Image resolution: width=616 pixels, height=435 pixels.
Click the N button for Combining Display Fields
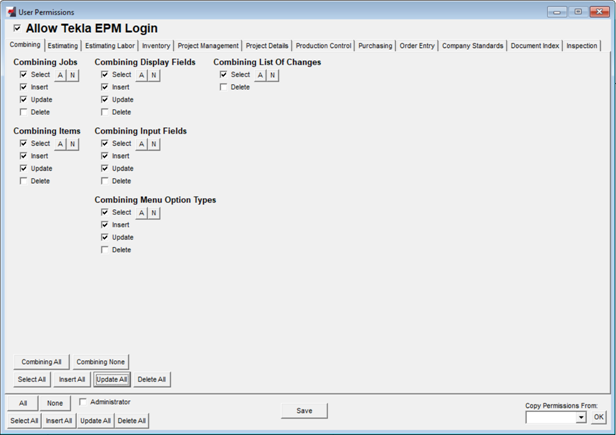(x=154, y=75)
